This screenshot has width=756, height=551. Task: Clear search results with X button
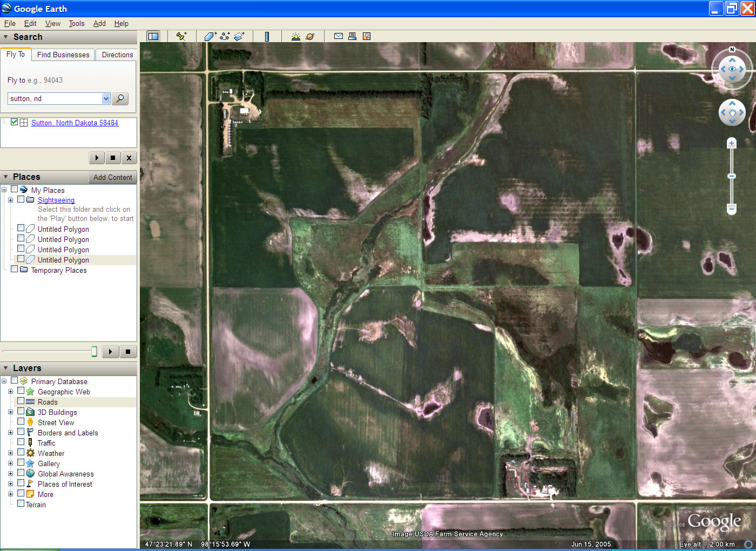point(129,158)
